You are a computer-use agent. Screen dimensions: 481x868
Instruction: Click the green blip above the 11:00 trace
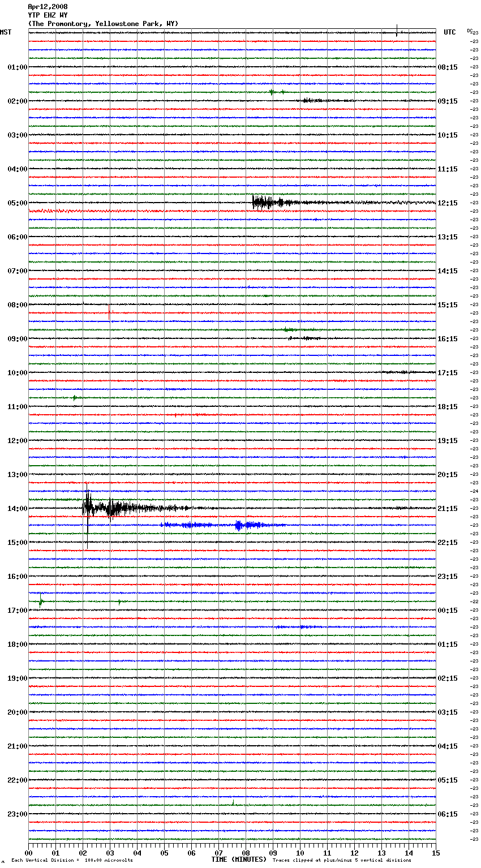click(x=74, y=398)
